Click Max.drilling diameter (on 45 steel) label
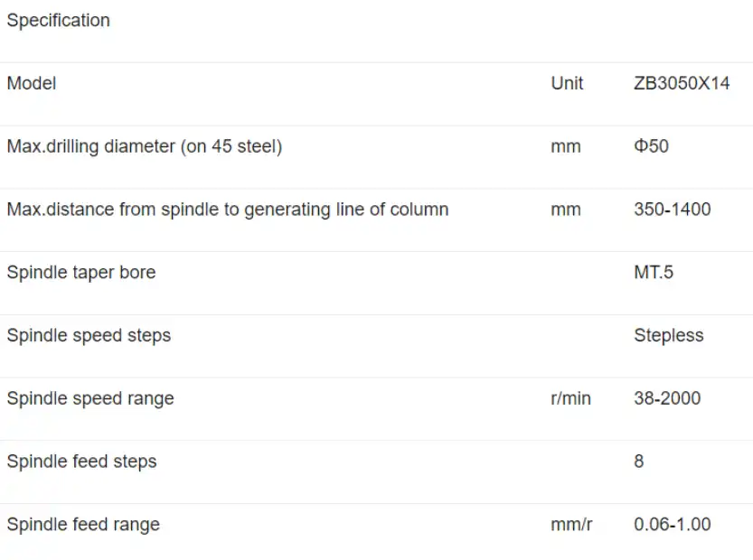 coord(145,146)
